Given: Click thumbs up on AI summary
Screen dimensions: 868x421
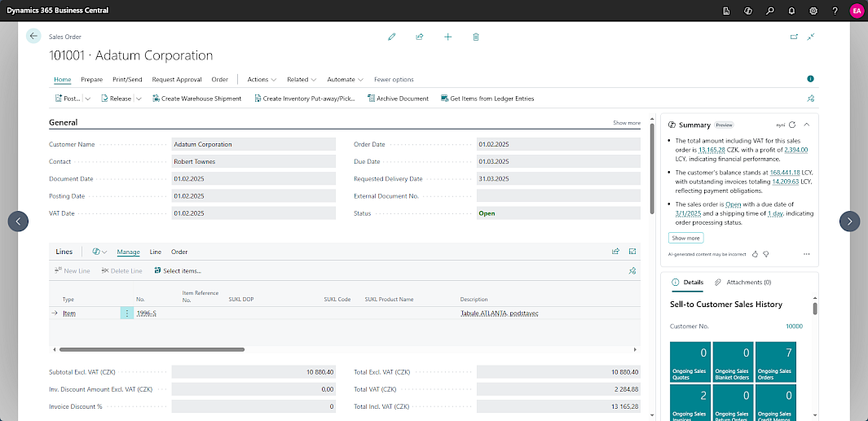Looking at the screenshot, I should tap(755, 254).
